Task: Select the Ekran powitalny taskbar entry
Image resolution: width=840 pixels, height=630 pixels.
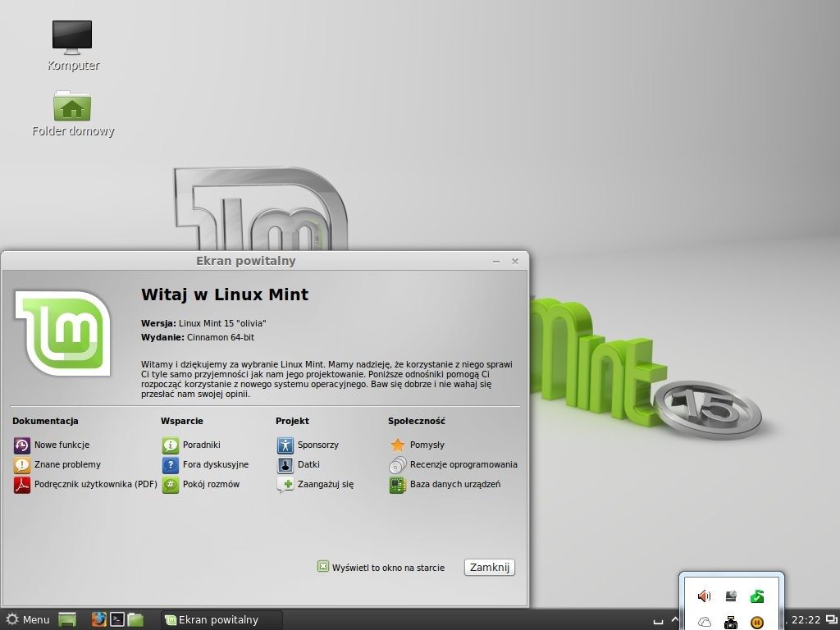Action: pyautogui.click(x=221, y=620)
